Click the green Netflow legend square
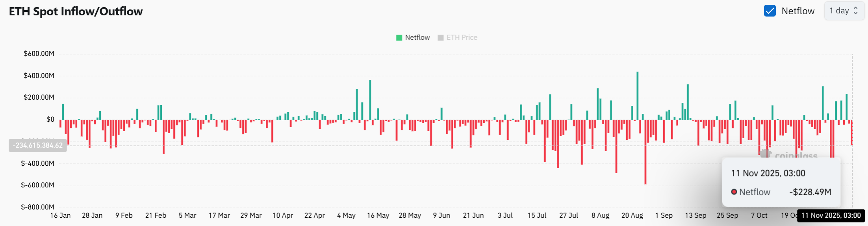Image resolution: width=868 pixels, height=226 pixels. 399,38
